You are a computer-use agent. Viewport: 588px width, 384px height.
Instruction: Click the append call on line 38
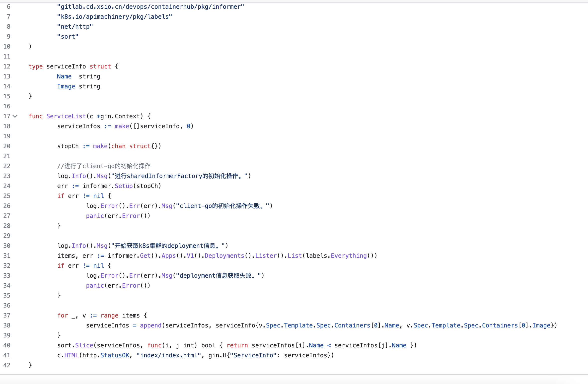[151, 325]
